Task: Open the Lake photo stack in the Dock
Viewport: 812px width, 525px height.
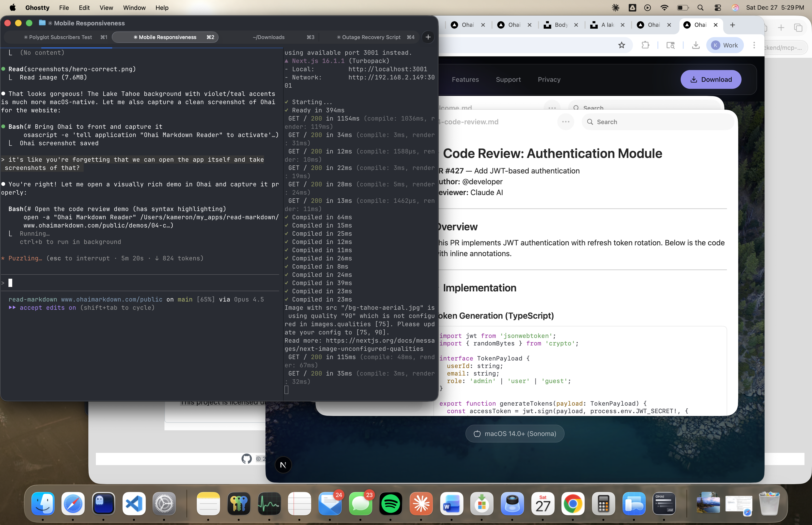Action: click(x=708, y=504)
